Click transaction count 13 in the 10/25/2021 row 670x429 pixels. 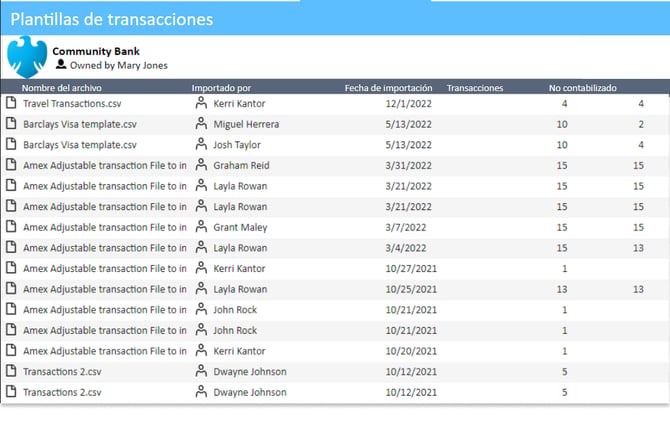click(x=562, y=289)
